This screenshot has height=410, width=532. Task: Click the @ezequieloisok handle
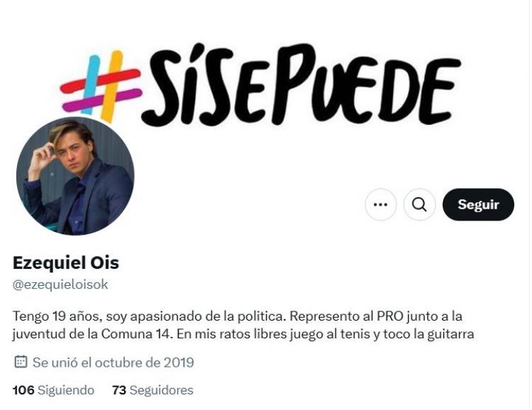(x=60, y=284)
